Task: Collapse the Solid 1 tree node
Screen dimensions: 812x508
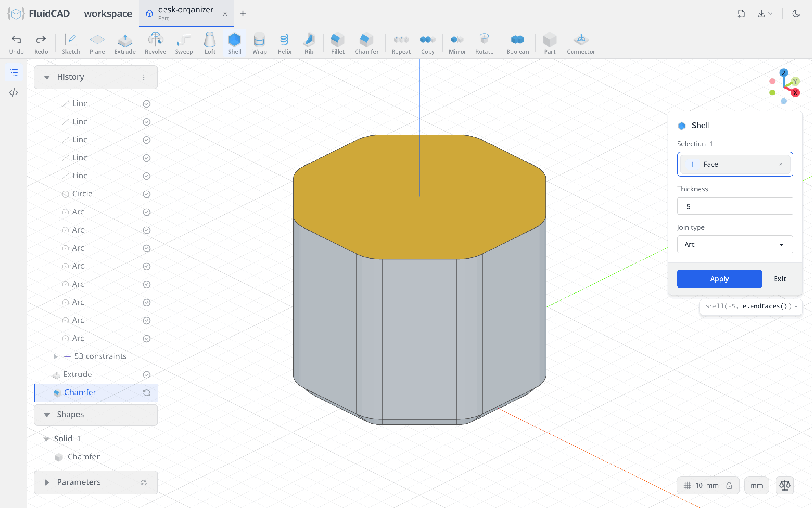Action: [x=46, y=439]
